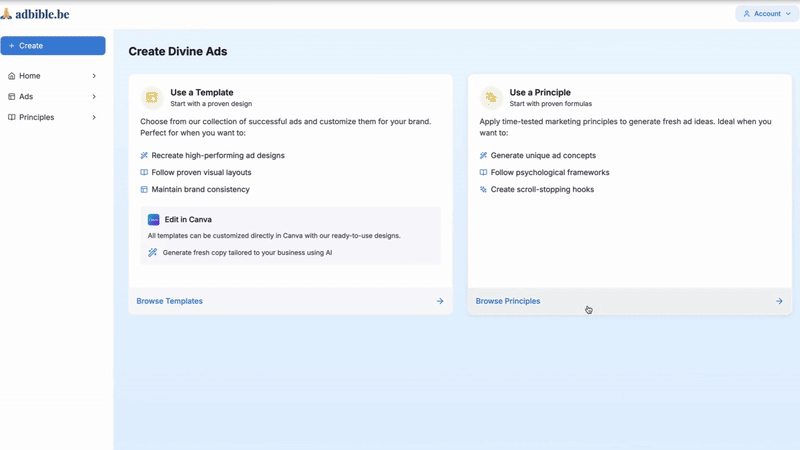
Task: Click the Create Divine Ads heading
Action: coord(178,52)
